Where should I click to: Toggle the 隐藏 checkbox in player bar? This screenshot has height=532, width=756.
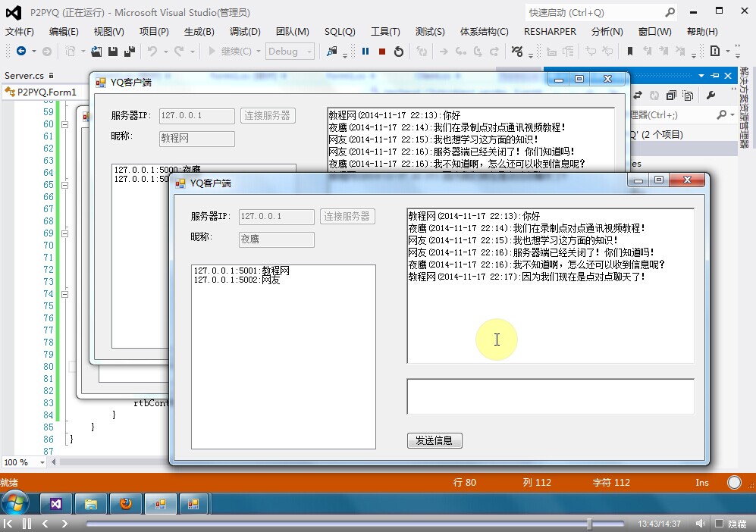point(719,524)
